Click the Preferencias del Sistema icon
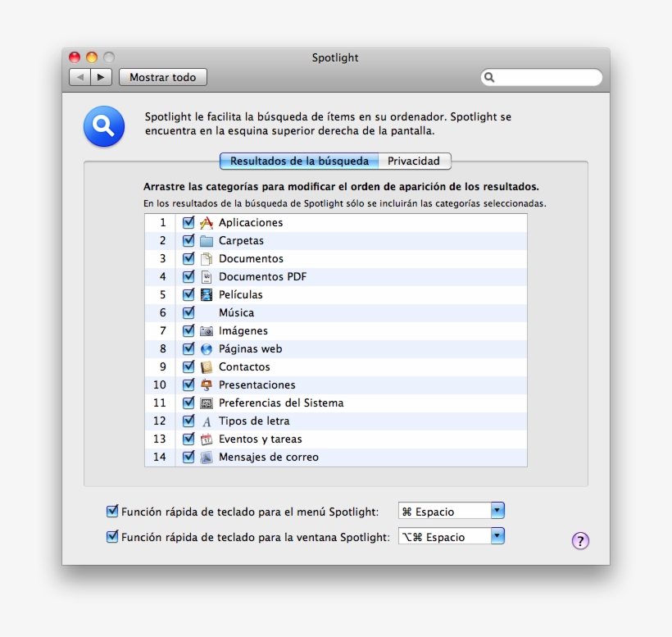 tap(206, 403)
